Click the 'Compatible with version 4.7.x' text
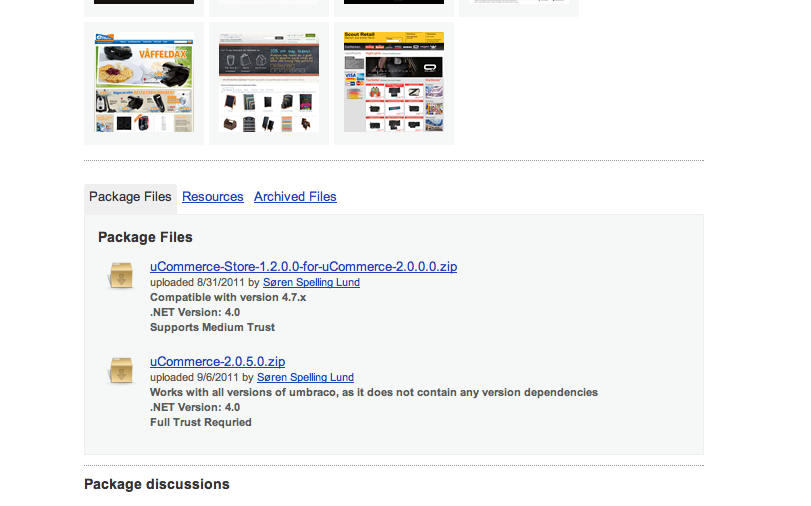This screenshot has height=506, width=811. coord(228,297)
